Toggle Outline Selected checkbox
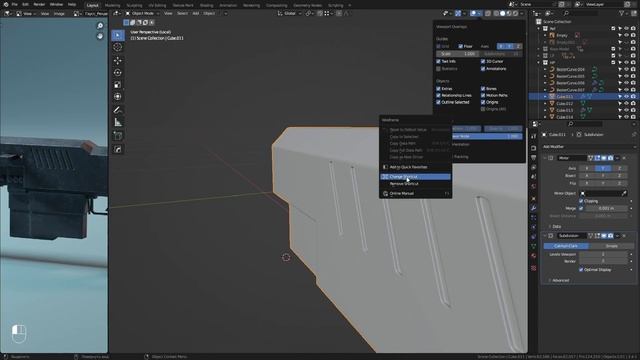Screen dimensions: 640x360 click(x=438, y=102)
